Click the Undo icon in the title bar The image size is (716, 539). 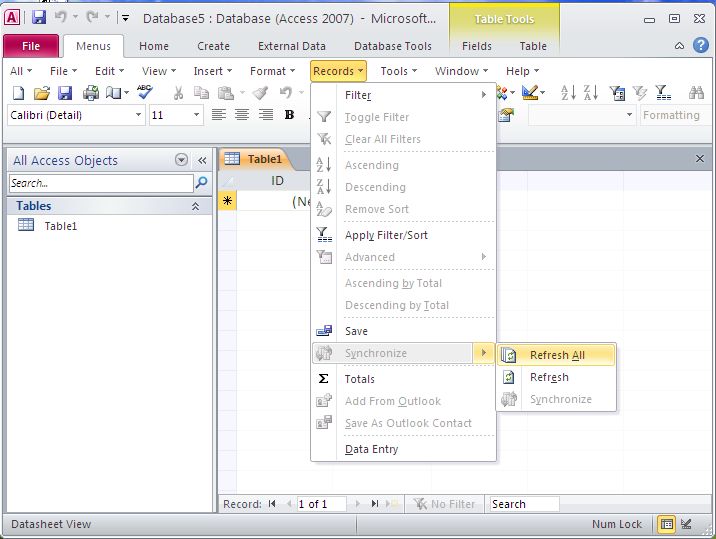(x=60, y=17)
